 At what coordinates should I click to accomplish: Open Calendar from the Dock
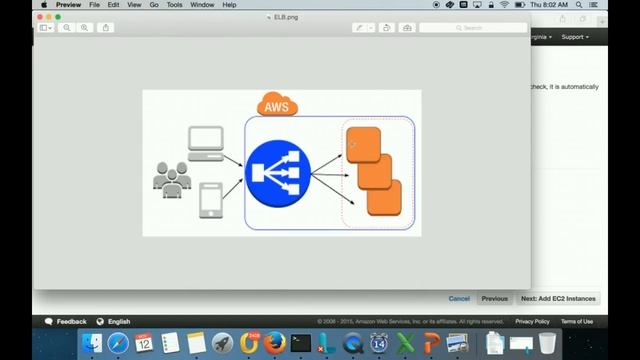[144, 343]
